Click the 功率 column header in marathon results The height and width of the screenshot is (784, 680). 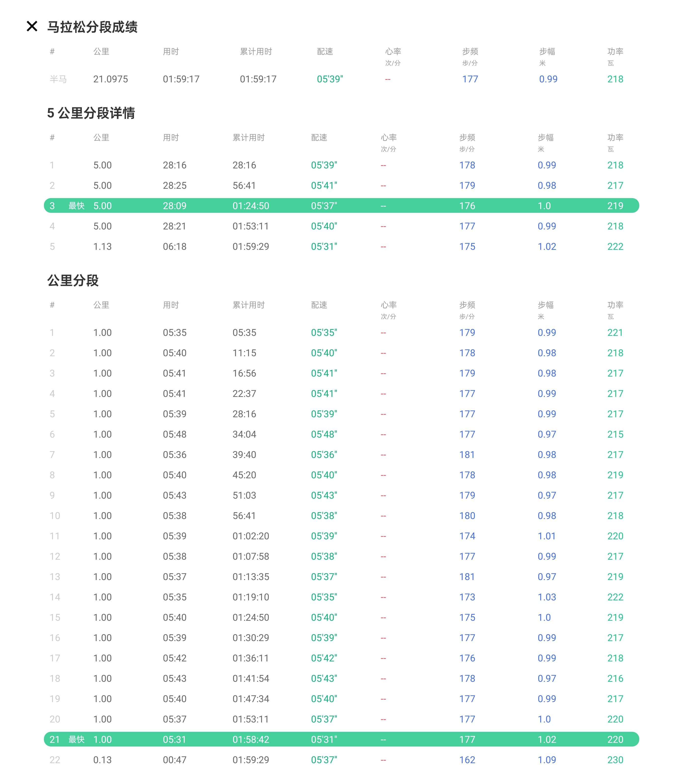(x=615, y=51)
